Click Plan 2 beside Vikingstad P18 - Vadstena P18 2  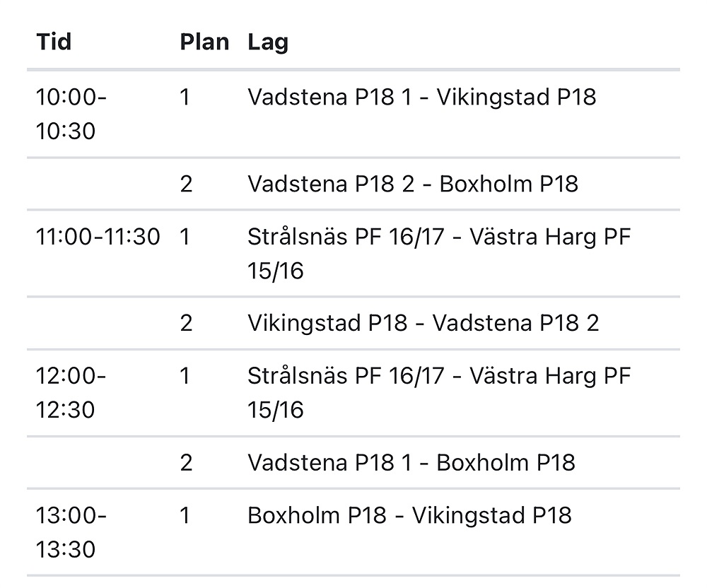click(186, 324)
